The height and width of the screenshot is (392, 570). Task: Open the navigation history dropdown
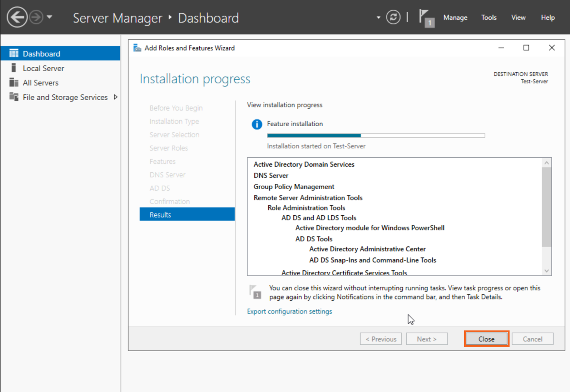coord(379,17)
